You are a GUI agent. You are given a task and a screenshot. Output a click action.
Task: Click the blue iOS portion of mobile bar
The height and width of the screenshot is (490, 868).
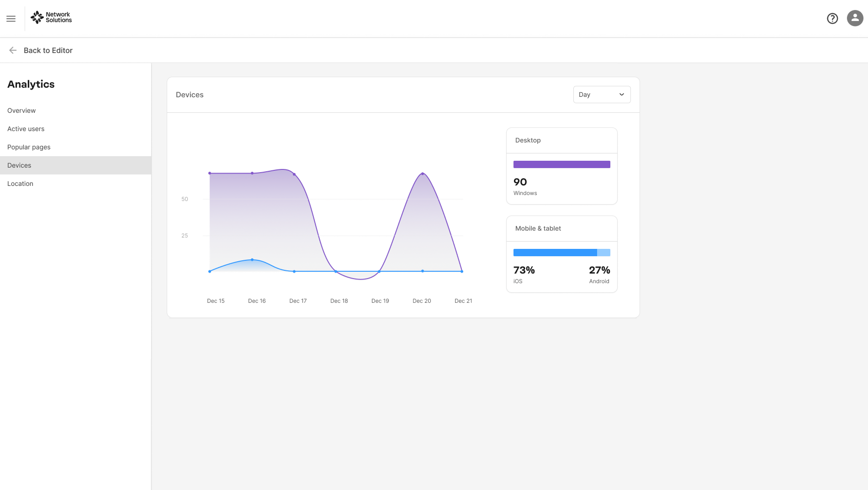click(555, 253)
